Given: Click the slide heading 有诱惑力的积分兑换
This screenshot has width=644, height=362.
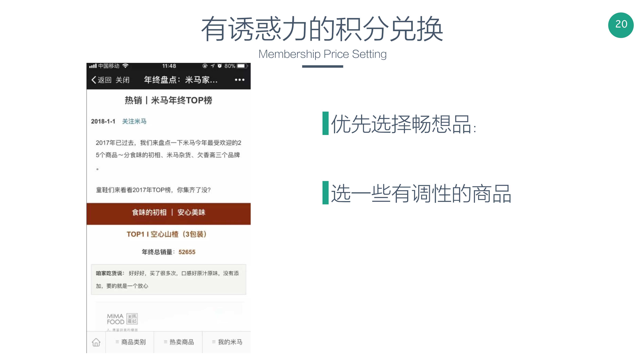Looking at the screenshot, I should click(322, 29).
